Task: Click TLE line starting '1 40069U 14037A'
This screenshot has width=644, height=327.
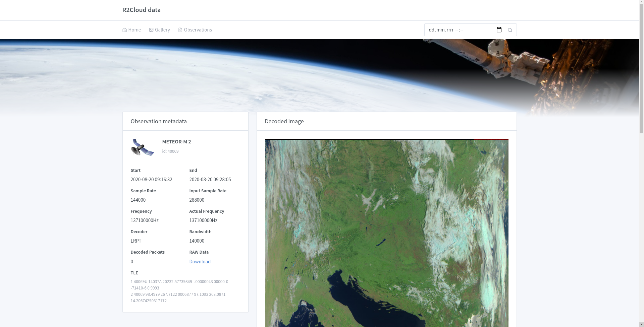Action: (x=179, y=285)
